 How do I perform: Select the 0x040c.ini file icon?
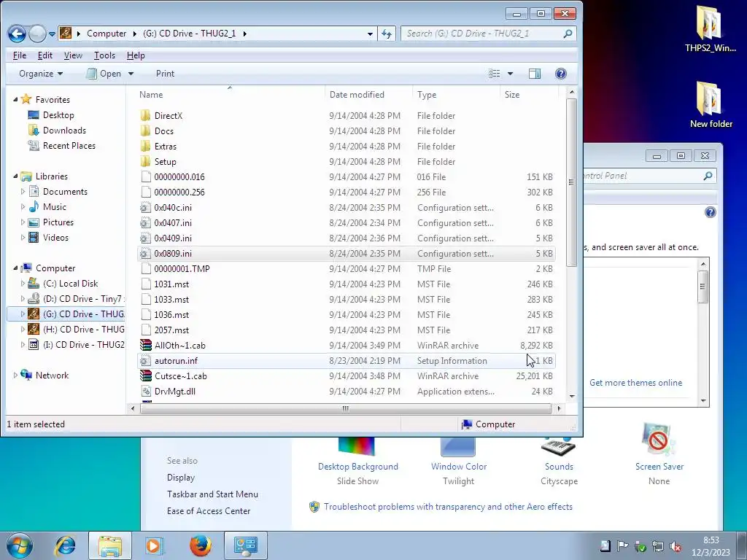(146, 208)
